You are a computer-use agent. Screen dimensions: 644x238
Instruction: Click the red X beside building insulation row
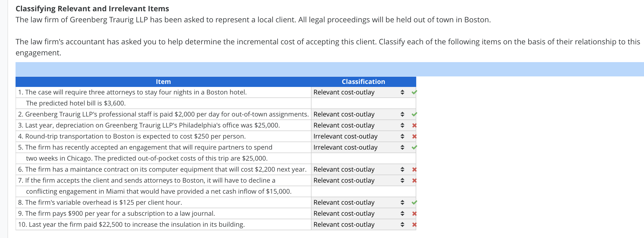414,224
